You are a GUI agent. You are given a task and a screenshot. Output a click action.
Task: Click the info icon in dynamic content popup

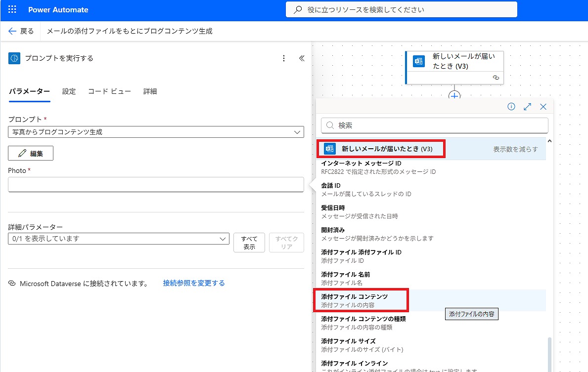pos(511,107)
